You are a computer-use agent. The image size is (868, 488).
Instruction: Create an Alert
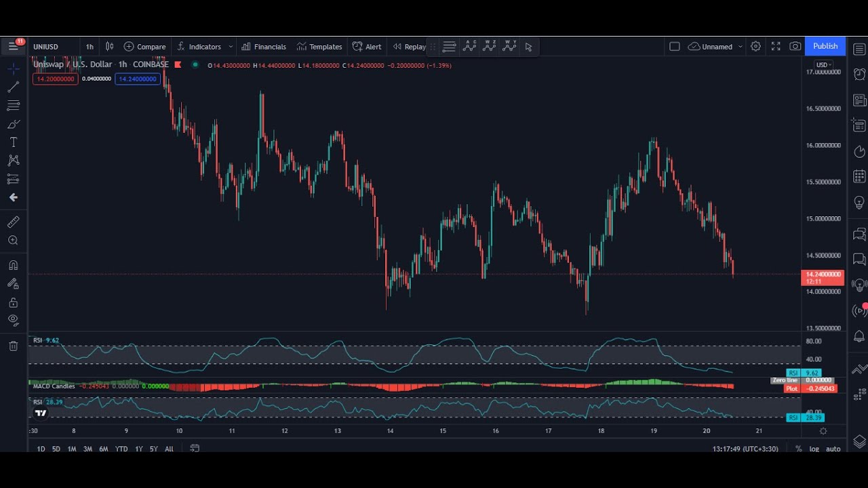[367, 46]
